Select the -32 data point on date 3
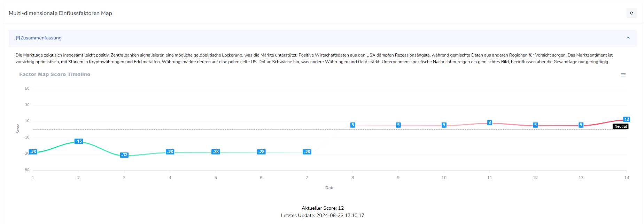Viewport: 644px width, 224px height. [x=124, y=155]
